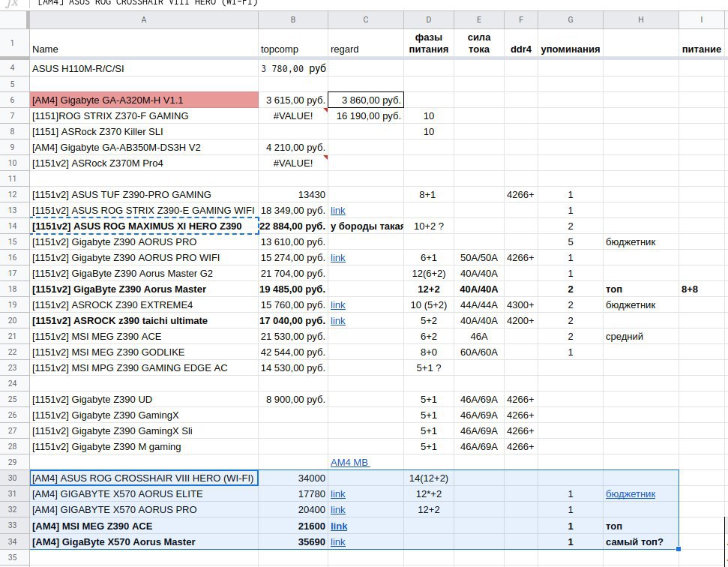
Task: Select #VALUE! cell in ROG STRIX Z370-F row
Action: tap(293, 116)
